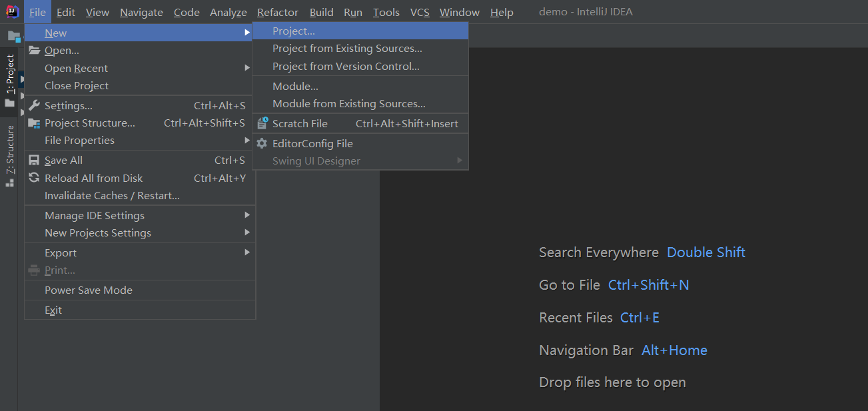
Task: Click the Reload All from Disk icon
Action: tap(34, 178)
